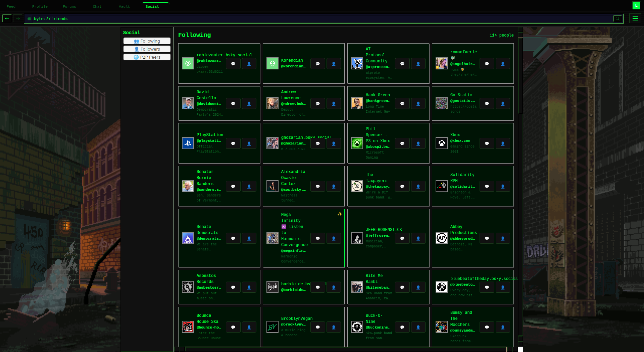Toggle following on the Xbox account

pyautogui.click(x=503, y=143)
